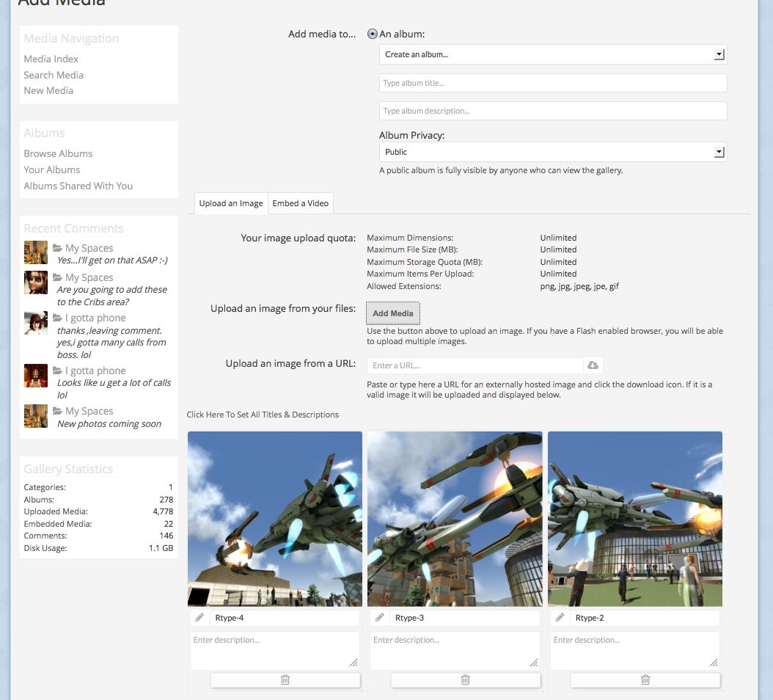The image size is (773, 700).
Task: Open the 'Create an album...' dropdown
Action: 553,54
